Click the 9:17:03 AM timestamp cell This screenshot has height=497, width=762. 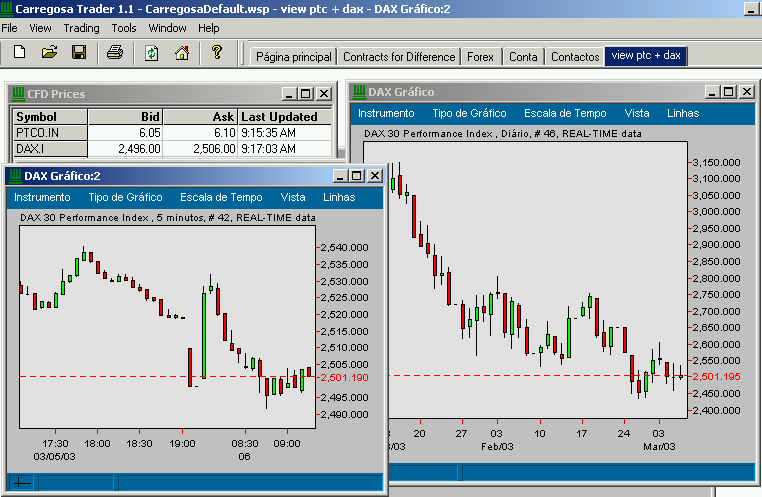285,149
